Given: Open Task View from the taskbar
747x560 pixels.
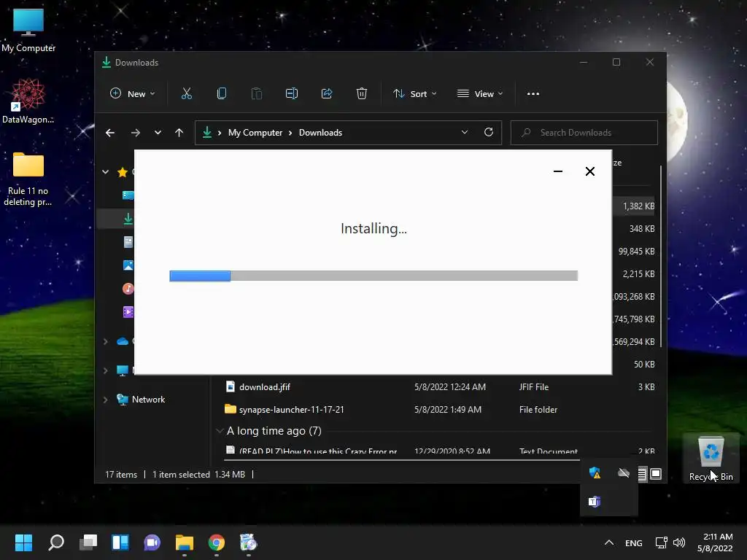Looking at the screenshot, I should point(88,542).
